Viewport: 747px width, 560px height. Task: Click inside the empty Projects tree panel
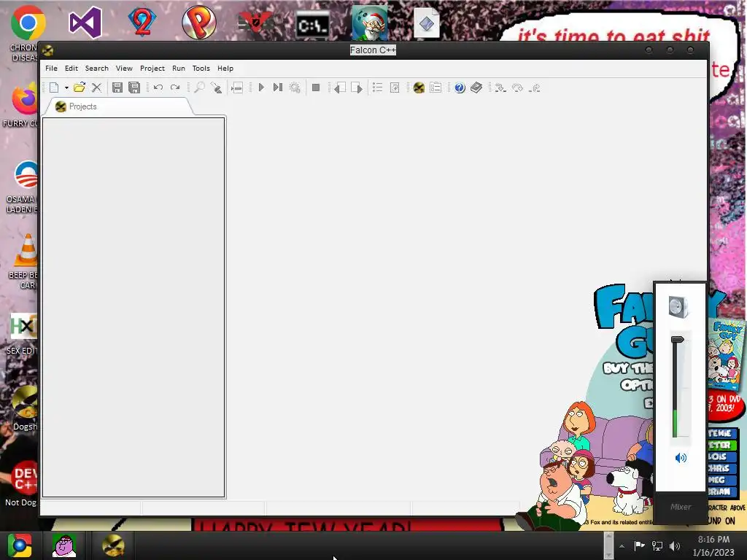tap(133, 307)
